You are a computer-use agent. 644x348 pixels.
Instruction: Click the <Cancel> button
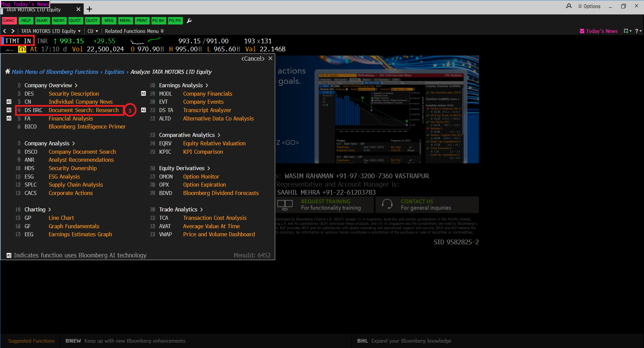[253, 58]
